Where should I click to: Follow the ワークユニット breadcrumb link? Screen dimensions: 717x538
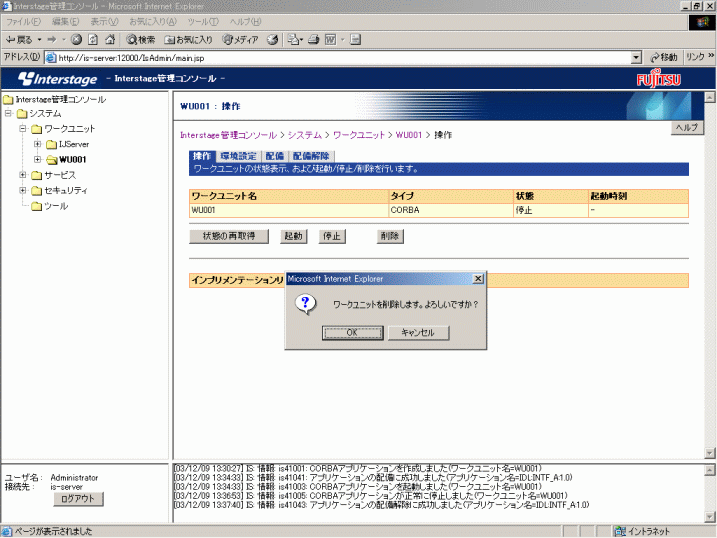[x=359, y=135]
